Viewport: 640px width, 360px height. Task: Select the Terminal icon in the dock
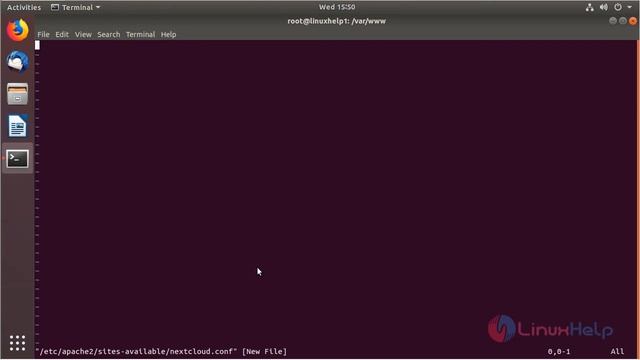coord(18,158)
